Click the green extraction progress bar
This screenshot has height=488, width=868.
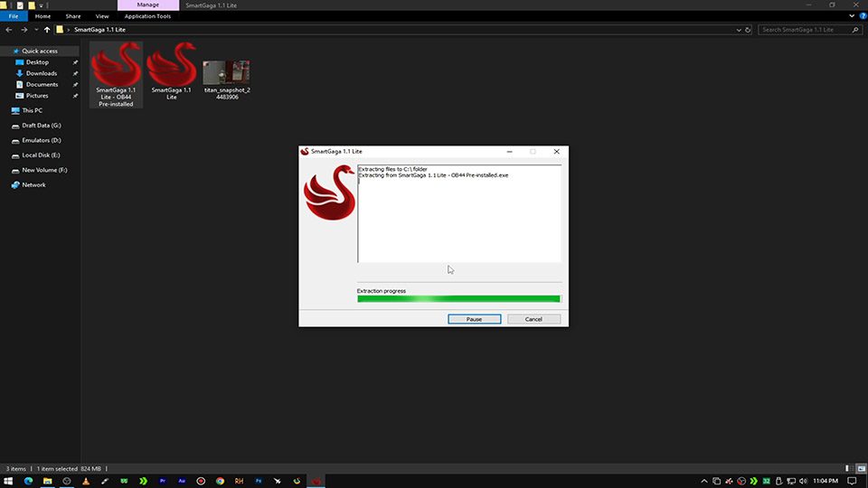[x=458, y=299]
